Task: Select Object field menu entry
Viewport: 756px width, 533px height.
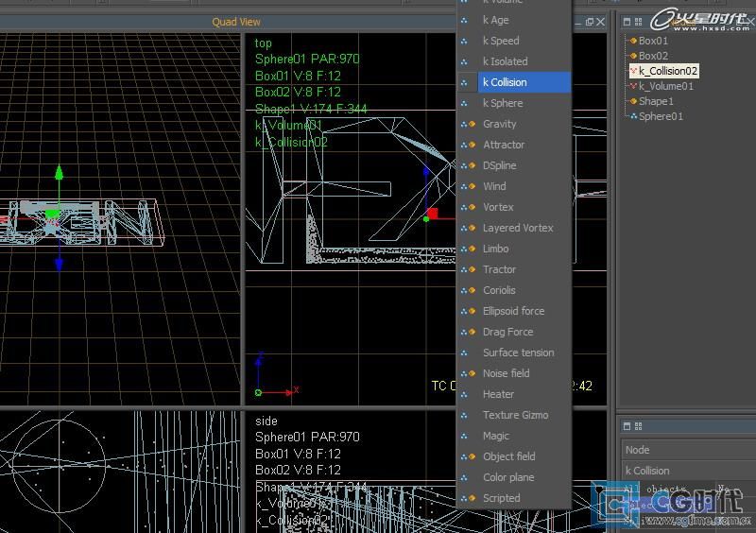Action: coord(514,456)
